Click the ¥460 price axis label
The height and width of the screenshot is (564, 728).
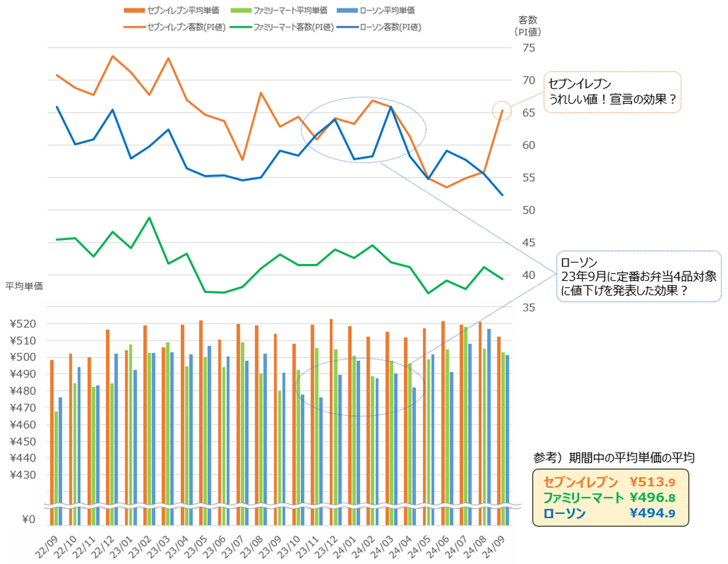pyautogui.click(x=24, y=425)
